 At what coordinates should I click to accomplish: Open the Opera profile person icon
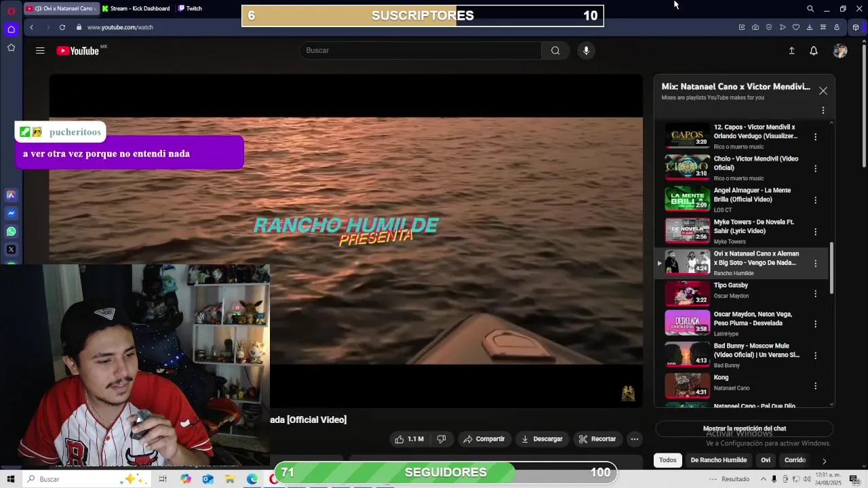tap(837, 27)
